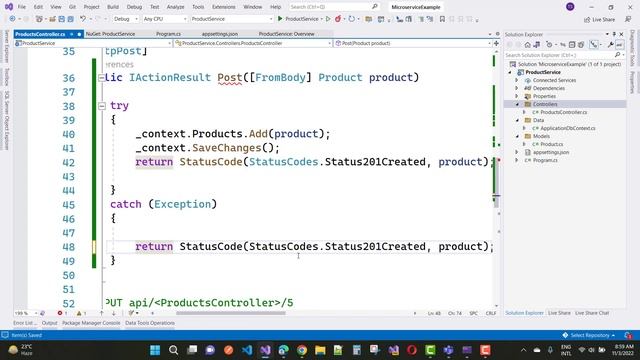This screenshot has width=640, height=360.
Task: Click Switch Views icon in Solution Explorer
Action: 536,44
